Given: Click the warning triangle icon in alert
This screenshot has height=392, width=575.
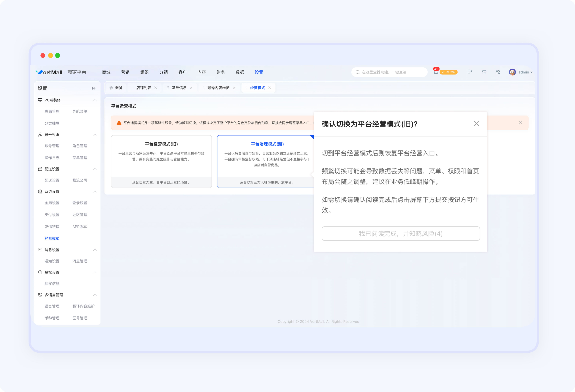Looking at the screenshot, I should click(119, 123).
